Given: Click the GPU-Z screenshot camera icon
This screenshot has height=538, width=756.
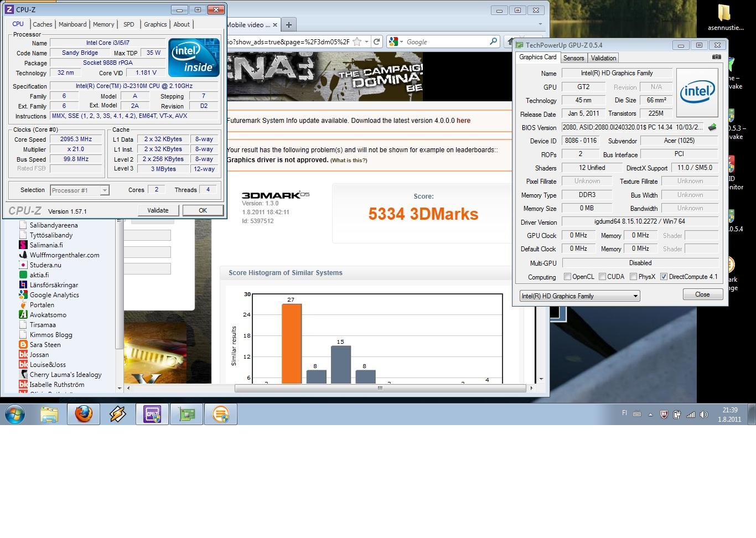Looking at the screenshot, I should tap(716, 57).
